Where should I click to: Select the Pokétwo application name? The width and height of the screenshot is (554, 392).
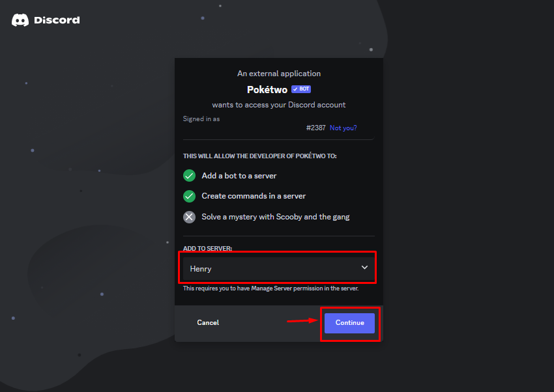[267, 90]
